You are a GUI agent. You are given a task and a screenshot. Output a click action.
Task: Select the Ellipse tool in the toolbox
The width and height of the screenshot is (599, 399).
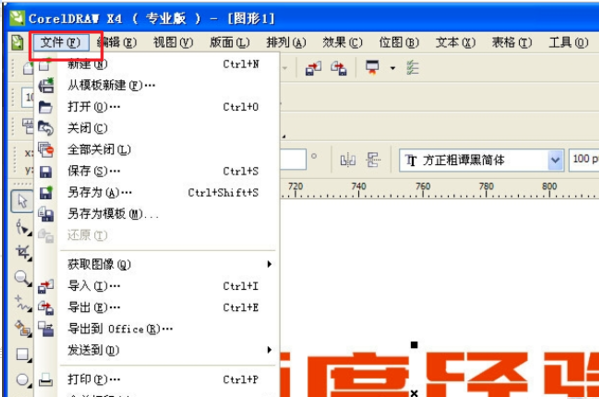point(23,380)
